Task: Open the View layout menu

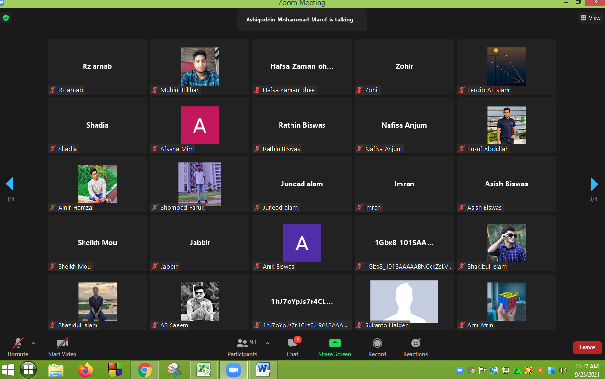Action: (x=590, y=18)
